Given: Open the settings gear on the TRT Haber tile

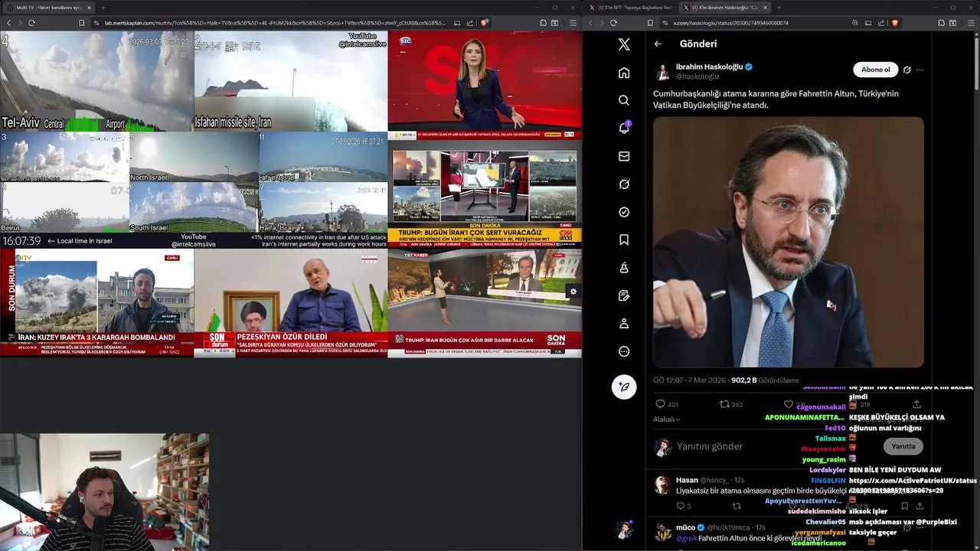Looking at the screenshot, I should tap(573, 292).
